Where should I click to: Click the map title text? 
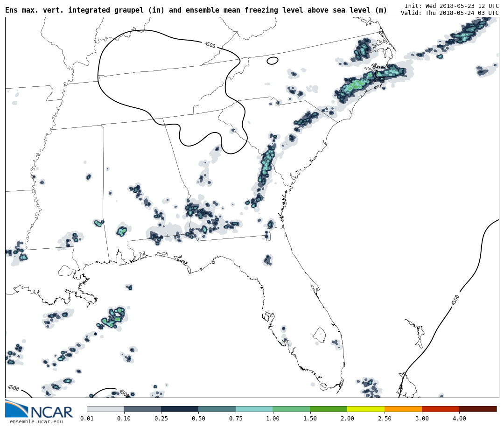196,10
